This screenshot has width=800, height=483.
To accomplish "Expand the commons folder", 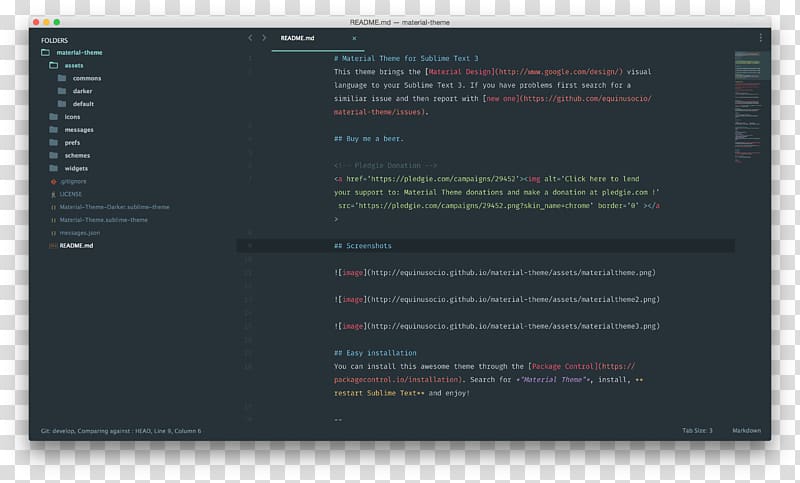I will click(x=87, y=78).
